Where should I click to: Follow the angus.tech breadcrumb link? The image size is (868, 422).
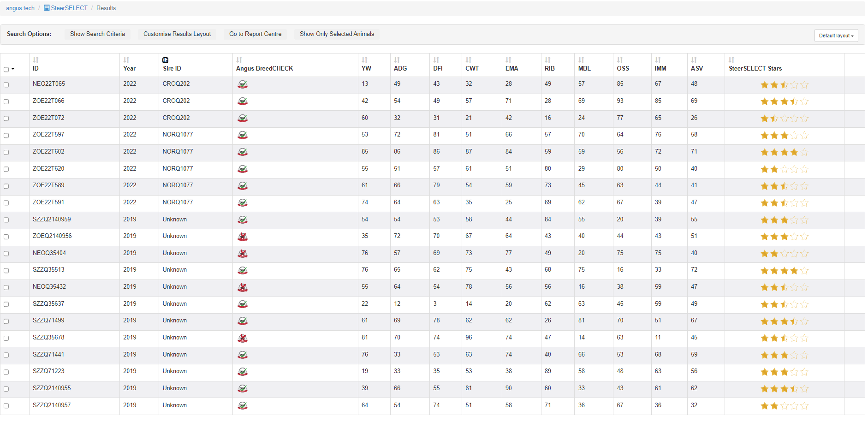20,8
